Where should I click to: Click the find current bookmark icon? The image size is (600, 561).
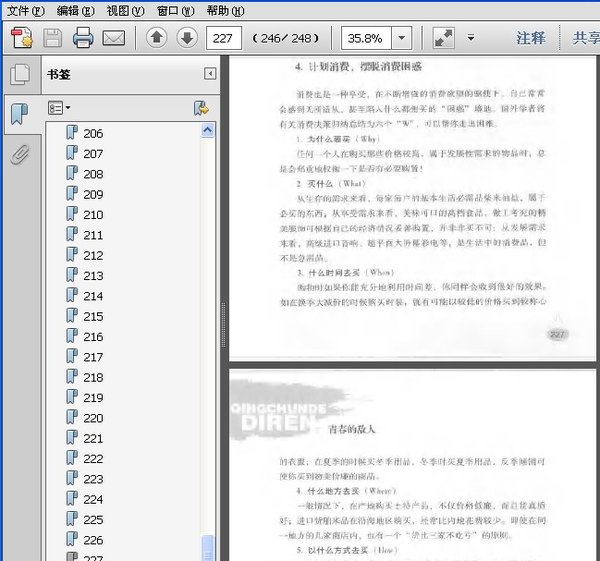200,107
